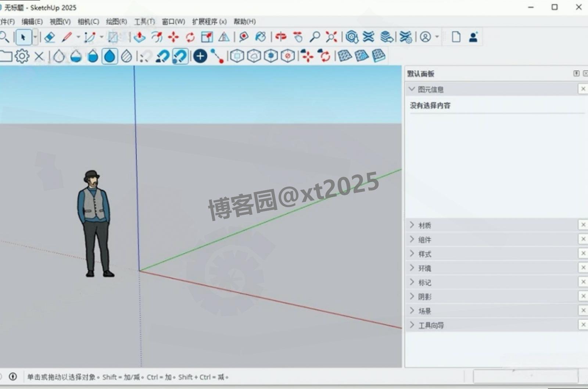Toggle the unhighlighted blue magnet button

tap(162, 56)
